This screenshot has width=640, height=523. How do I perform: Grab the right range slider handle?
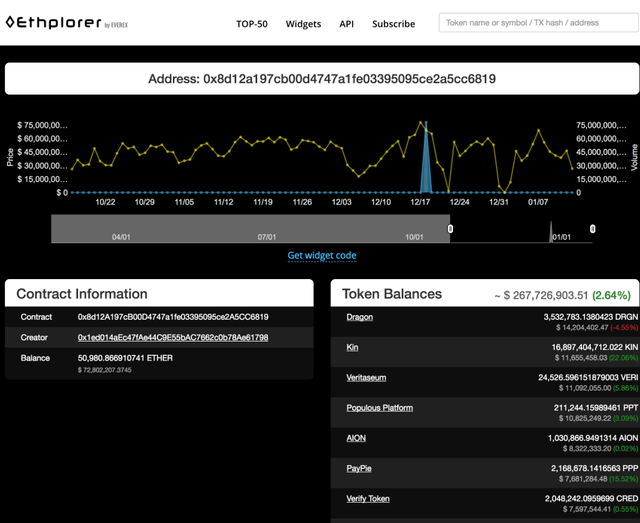pyautogui.click(x=592, y=229)
